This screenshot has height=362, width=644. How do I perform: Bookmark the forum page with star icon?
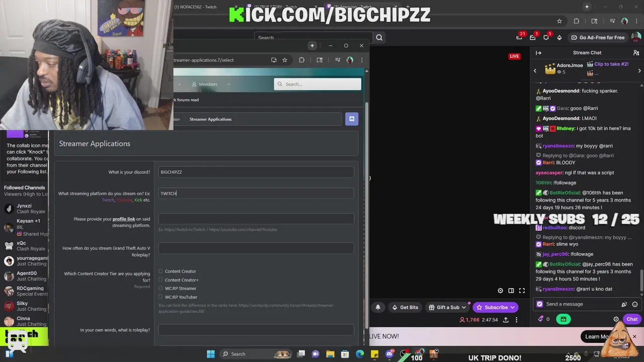pos(285,60)
